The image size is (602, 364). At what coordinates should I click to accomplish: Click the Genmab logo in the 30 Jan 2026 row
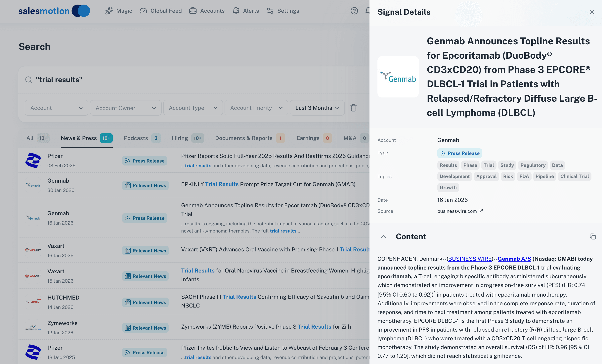(x=33, y=185)
